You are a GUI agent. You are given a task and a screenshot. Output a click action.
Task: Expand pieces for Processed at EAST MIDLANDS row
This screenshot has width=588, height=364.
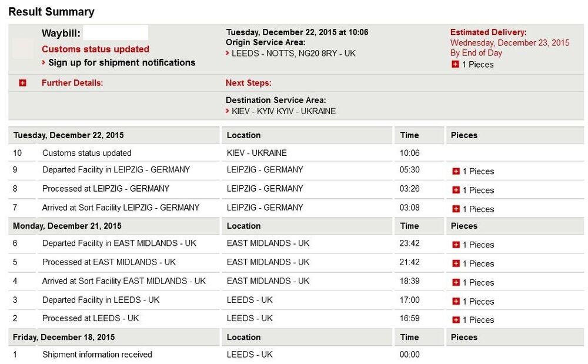tap(455, 263)
